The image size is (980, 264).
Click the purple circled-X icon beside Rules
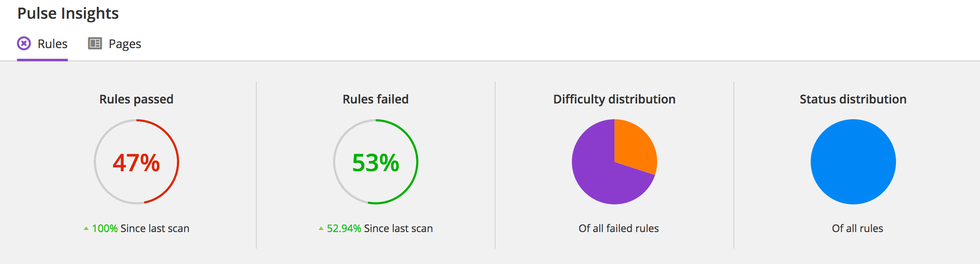24,43
